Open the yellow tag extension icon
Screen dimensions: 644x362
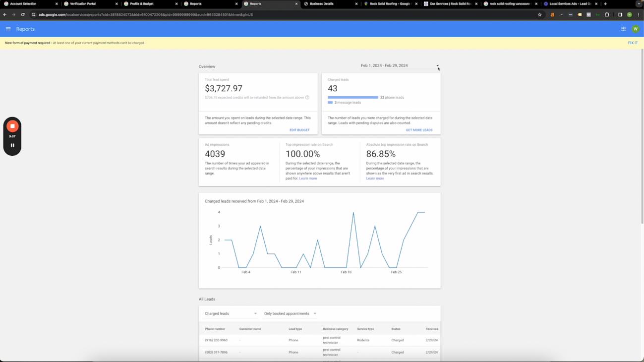coord(580,15)
